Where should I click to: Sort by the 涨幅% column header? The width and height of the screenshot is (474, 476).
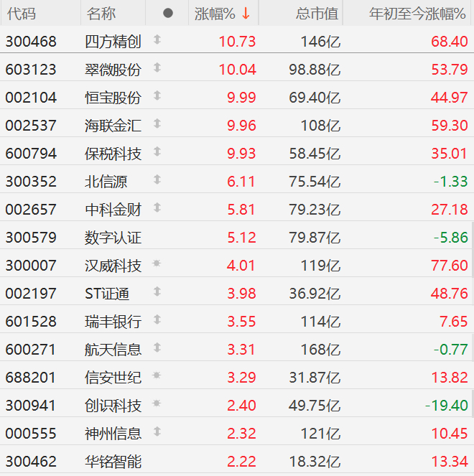(222, 14)
